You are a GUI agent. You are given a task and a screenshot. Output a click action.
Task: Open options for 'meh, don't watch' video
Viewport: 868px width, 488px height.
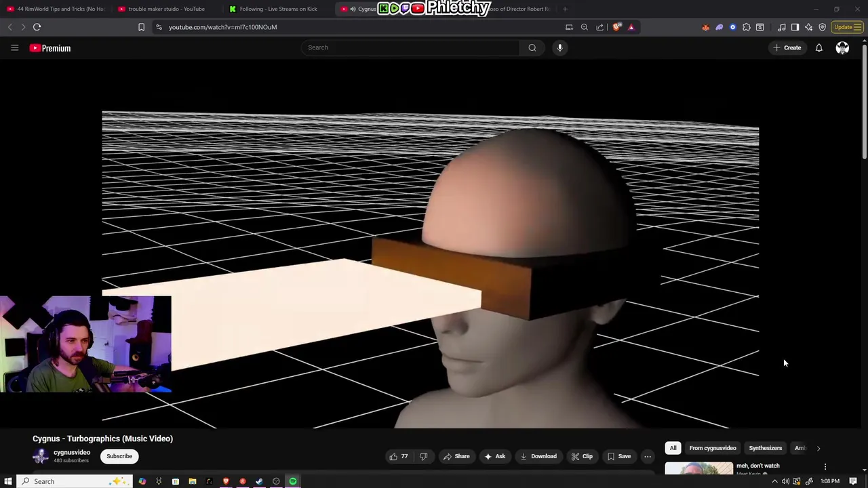coord(825,467)
